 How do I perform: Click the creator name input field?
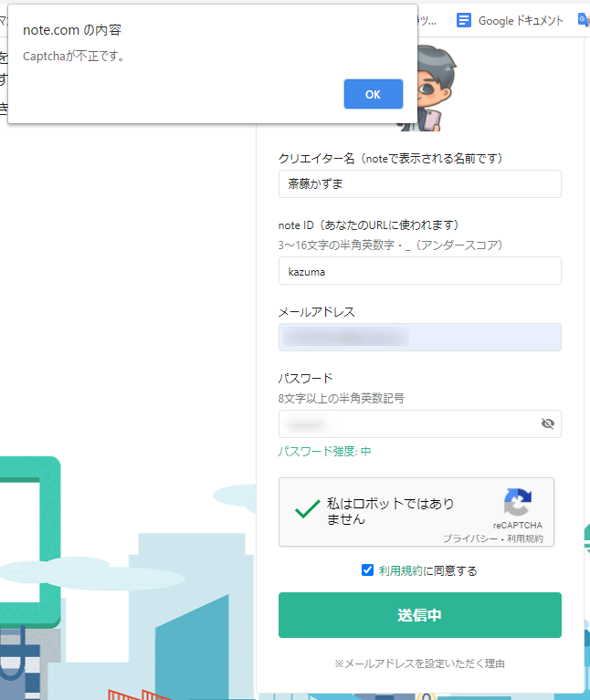tap(420, 184)
